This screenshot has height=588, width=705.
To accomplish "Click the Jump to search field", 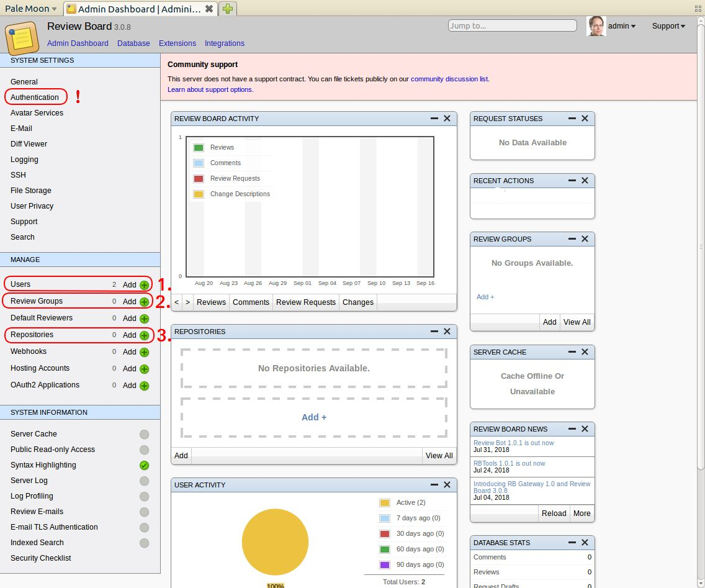I will (512, 25).
